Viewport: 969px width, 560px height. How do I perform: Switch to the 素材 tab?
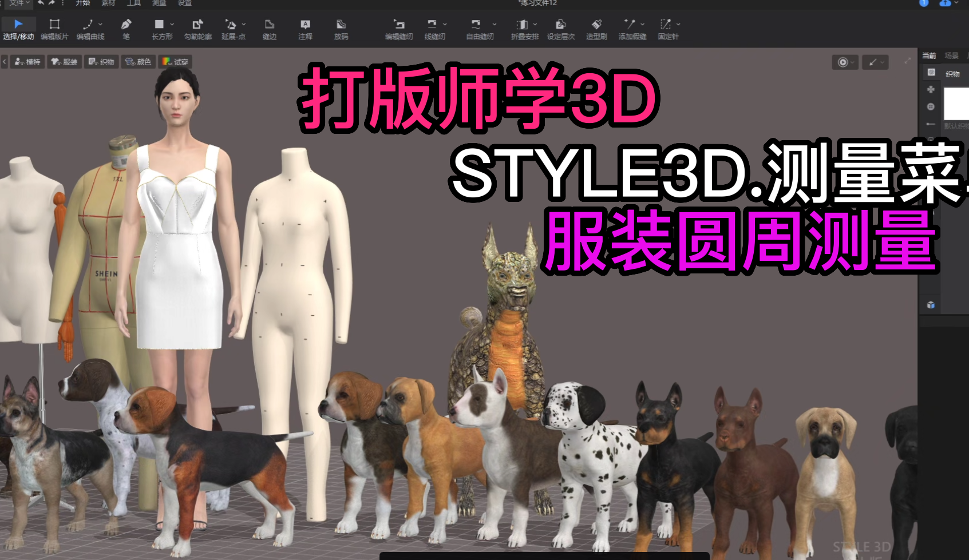point(108,3)
